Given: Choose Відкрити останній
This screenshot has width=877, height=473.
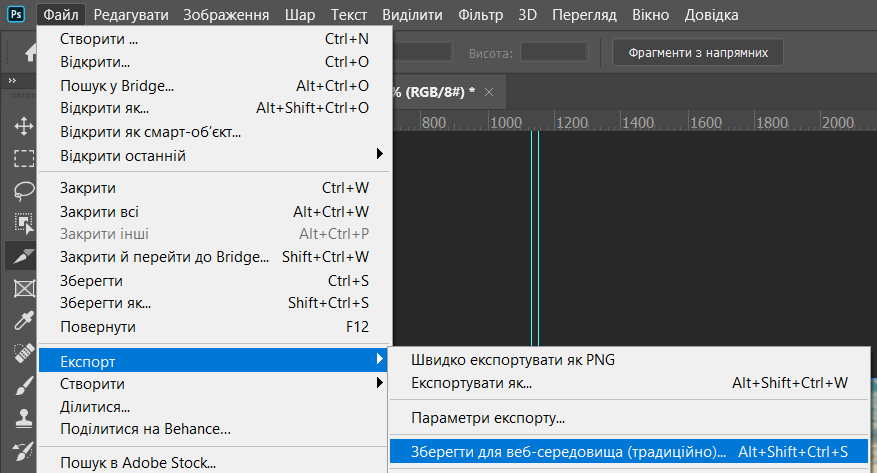Looking at the screenshot, I should pyautogui.click(x=215, y=155).
